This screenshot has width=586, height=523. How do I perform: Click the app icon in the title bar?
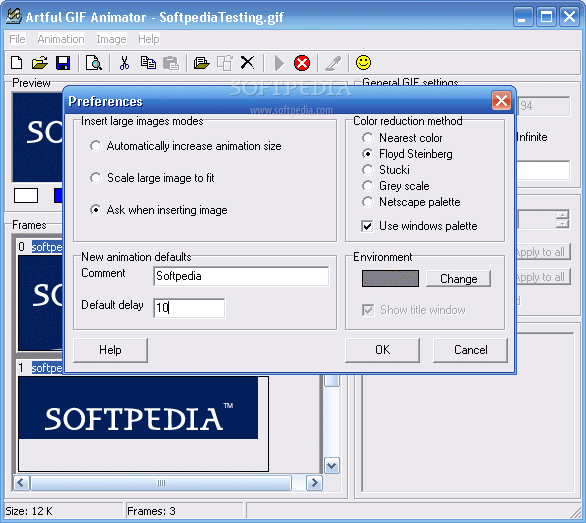[x=14, y=16]
